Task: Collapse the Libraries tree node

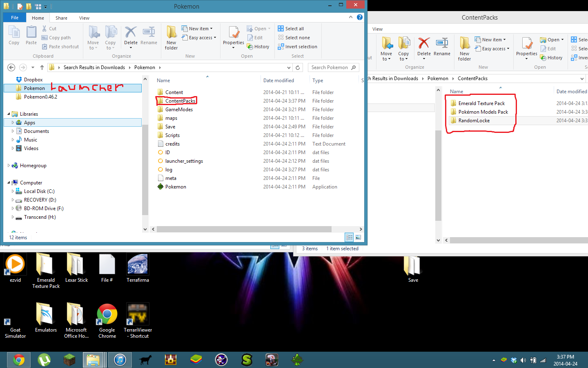Action: pyautogui.click(x=9, y=114)
